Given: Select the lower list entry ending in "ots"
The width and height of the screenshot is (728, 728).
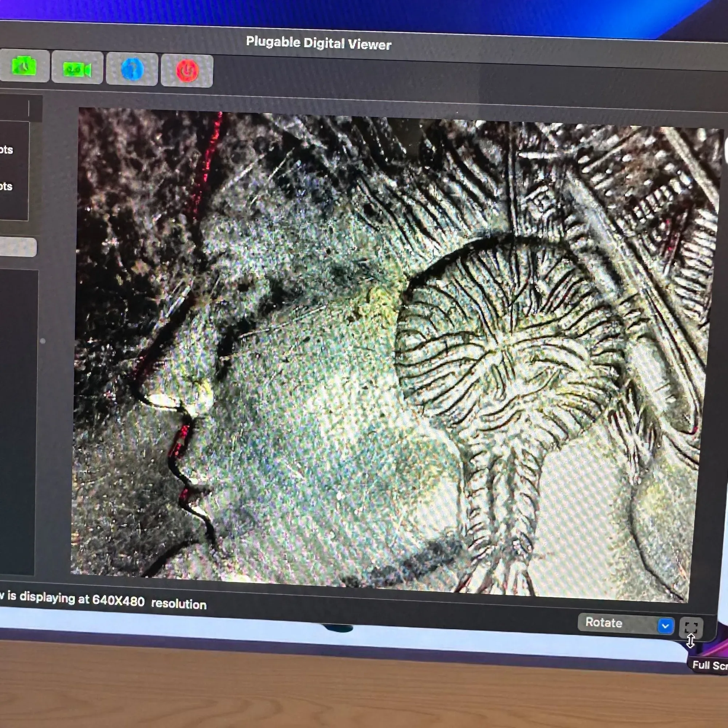Looking at the screenshot, I should coord(7,186).
